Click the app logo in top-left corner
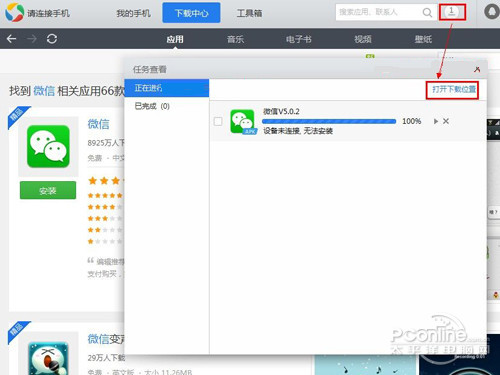This screenshot has width=500, height=375. [14, 12]
